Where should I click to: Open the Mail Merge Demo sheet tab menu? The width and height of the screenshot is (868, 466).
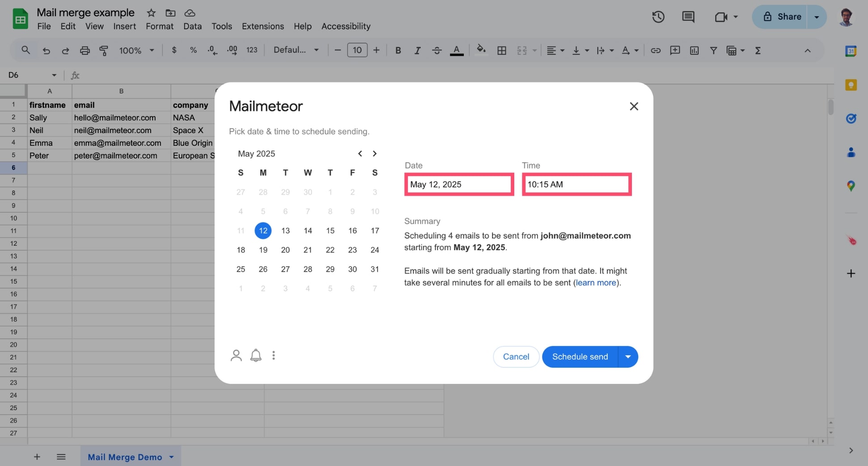[171, 457]
